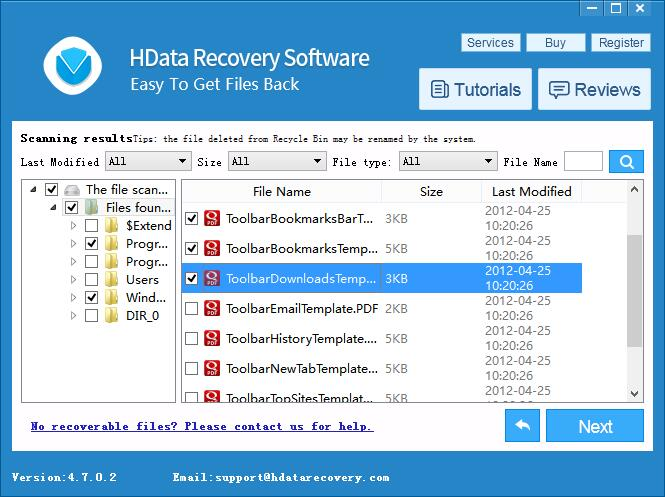Check the ToolbarEmailTemplate.PDF checkbox
Viewport: 665px width, 497px height.
click(x=192, y=309)
